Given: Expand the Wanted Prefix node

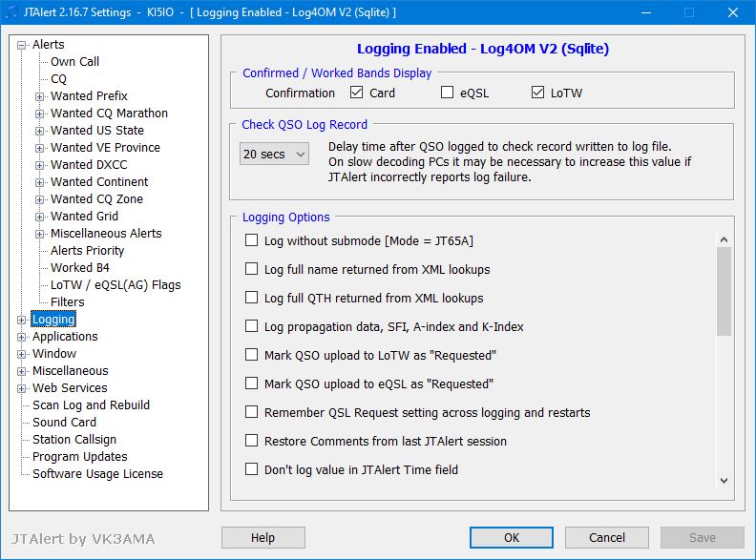Looking at the screenshot, I should [x=39, y=96].
